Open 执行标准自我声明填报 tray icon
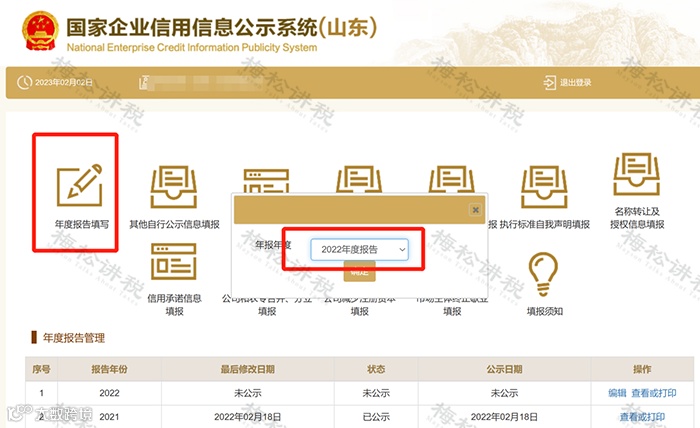 (x=544, y=187)
